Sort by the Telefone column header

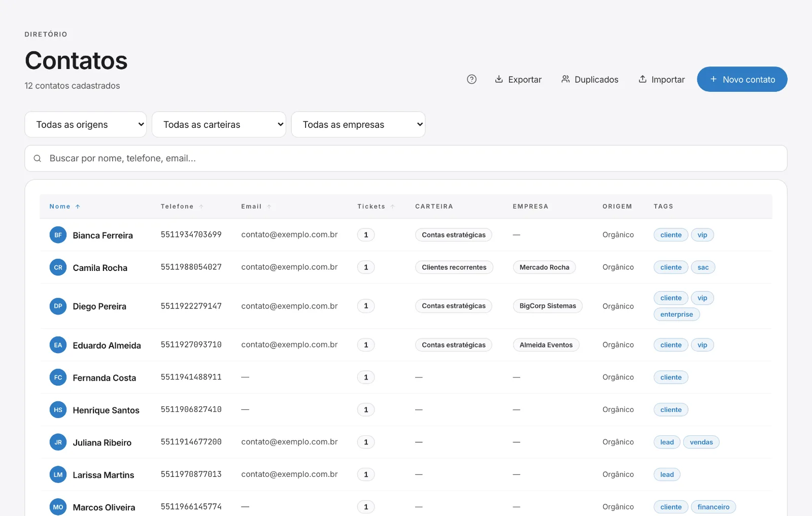(x=182, y=207)
